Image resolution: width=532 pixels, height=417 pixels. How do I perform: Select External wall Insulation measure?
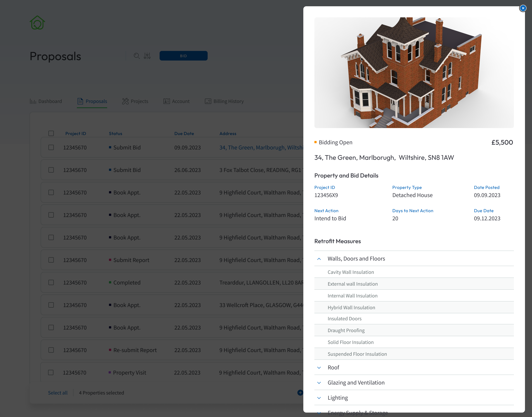[414, 284]
